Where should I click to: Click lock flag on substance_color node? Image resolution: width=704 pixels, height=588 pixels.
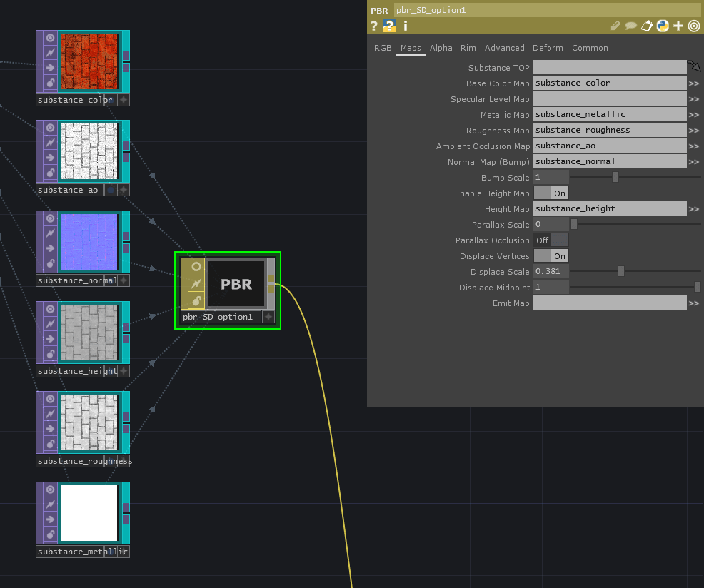pyautogui.click(x=50, y=83)
